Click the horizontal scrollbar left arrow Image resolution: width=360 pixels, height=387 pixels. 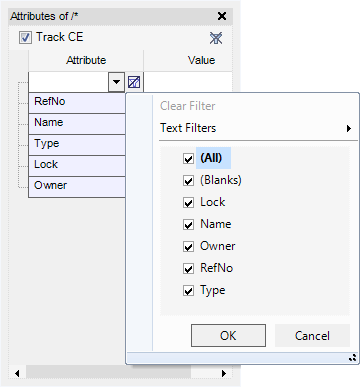tap(17, 373)
